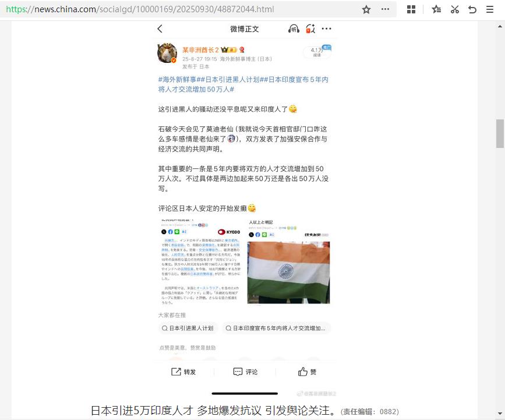Image resolution: width=505 pixels, height=420 pixels.
Task: Click the 大家都在搜 label
Action: point(172,315)
